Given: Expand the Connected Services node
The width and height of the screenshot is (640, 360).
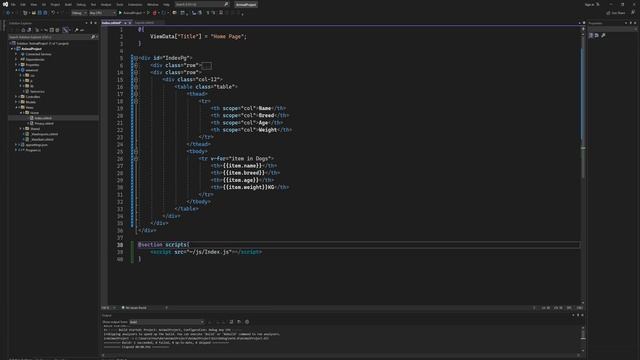Looking at the screenshot, I should [16, 54].
